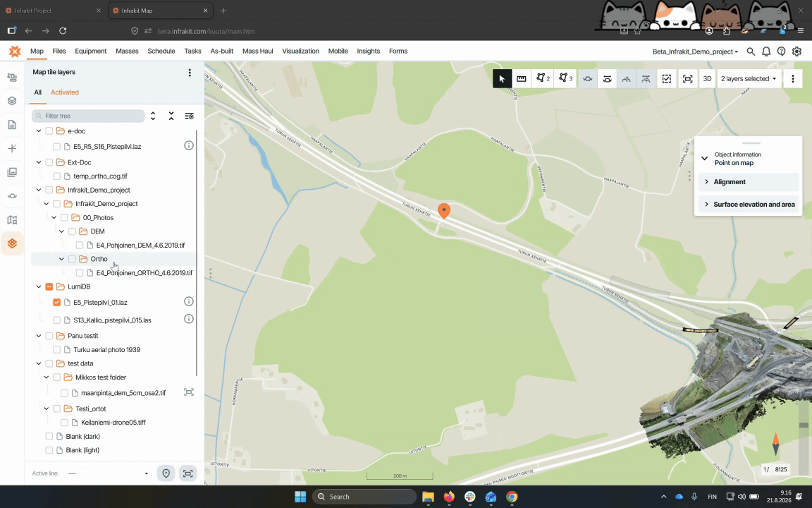
Task: Open the points sidebar icon with plus sign
Action: point(12,148)
